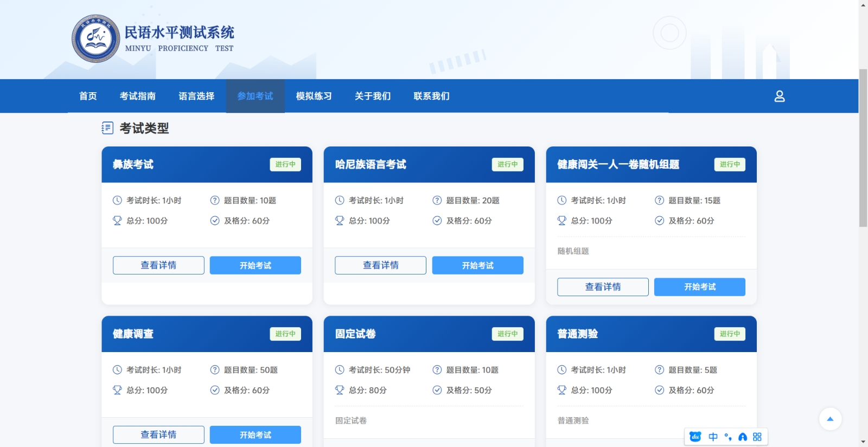Click the 健康闯关一人一卷随机组题 card title
The width and height of the screenshot is (868, 447).
[x=618, y=164]
